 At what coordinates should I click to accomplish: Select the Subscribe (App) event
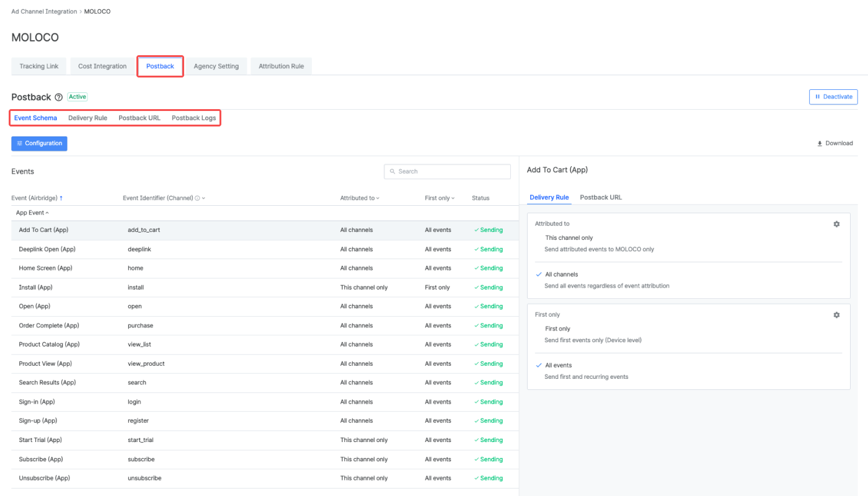point(265,459)
